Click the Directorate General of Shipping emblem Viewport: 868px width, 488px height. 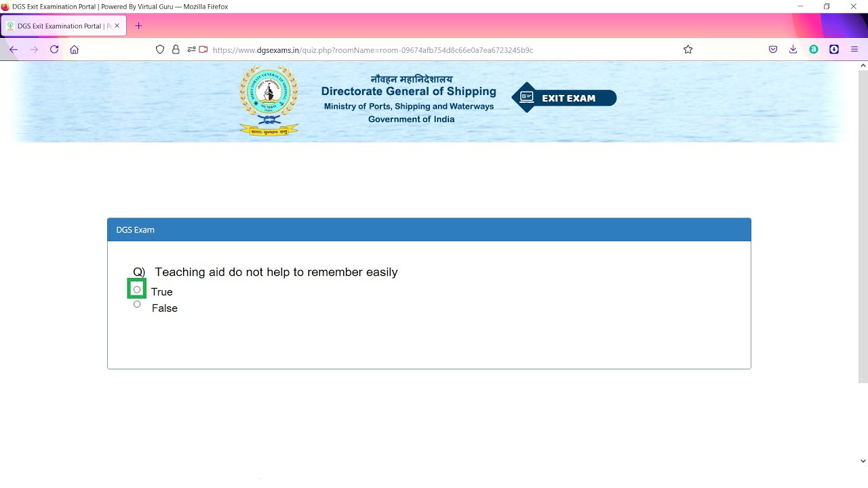[x=269, y=101]
